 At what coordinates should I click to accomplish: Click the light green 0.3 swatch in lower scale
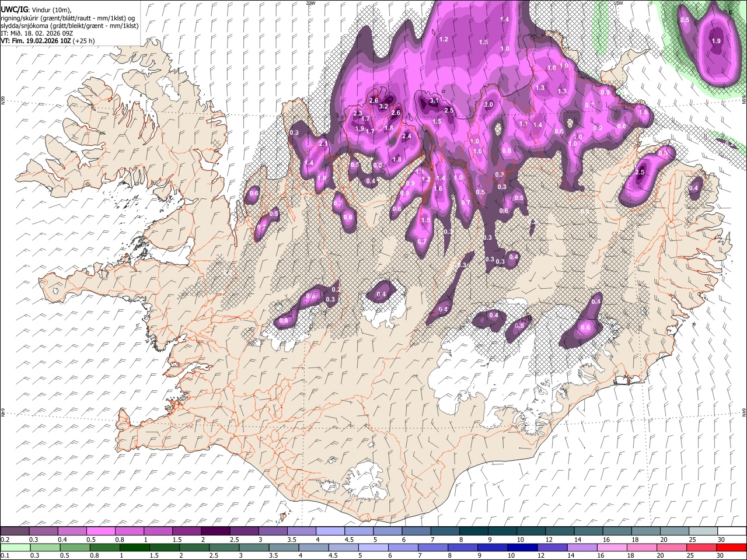click(44, 548)
